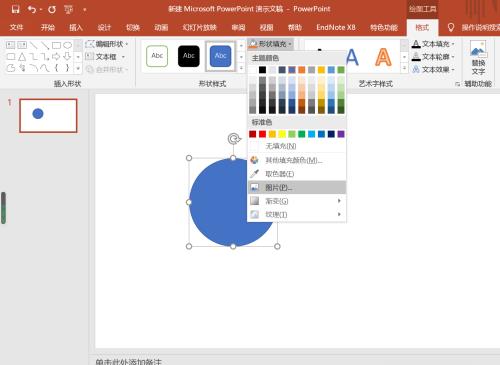This screenshot has height=365, width=500.
Task: Select the left brace shape in the gallery
Action: (56, 68)
